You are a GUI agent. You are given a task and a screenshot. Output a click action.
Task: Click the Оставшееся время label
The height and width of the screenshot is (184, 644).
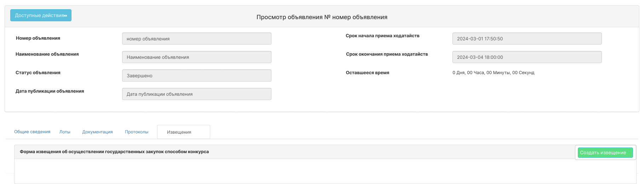[x=367, y=73]
